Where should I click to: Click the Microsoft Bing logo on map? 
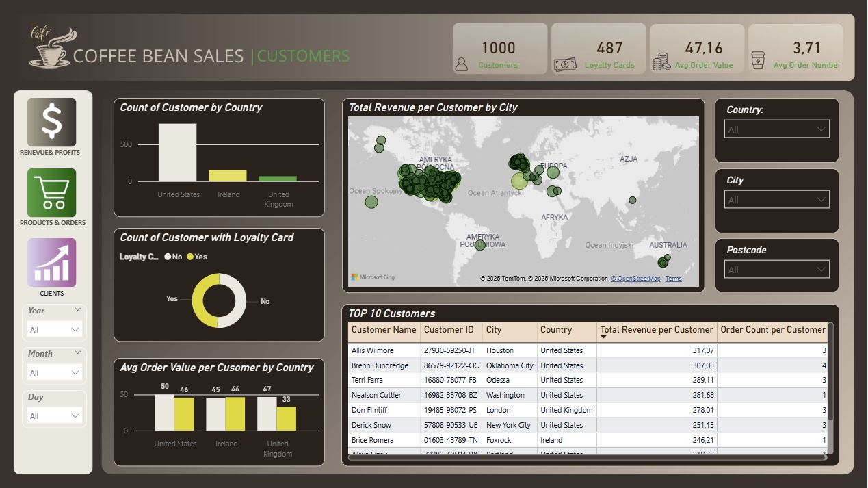(x=373, y=277)
